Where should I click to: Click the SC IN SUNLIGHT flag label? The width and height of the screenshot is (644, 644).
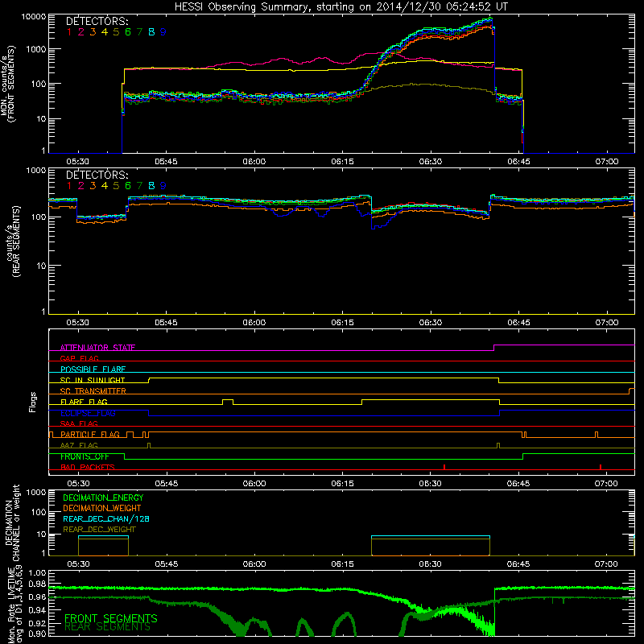pos(93,380)
